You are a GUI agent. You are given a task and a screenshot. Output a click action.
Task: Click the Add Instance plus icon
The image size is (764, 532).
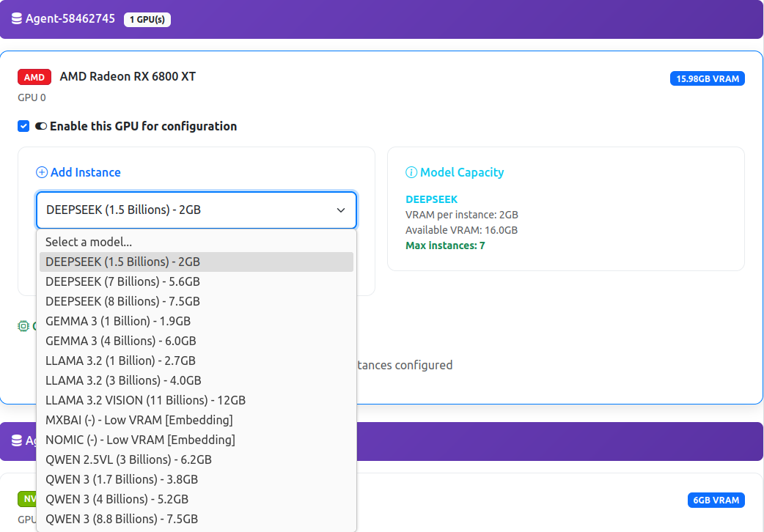pyautogui.click(x=42, y=173)
